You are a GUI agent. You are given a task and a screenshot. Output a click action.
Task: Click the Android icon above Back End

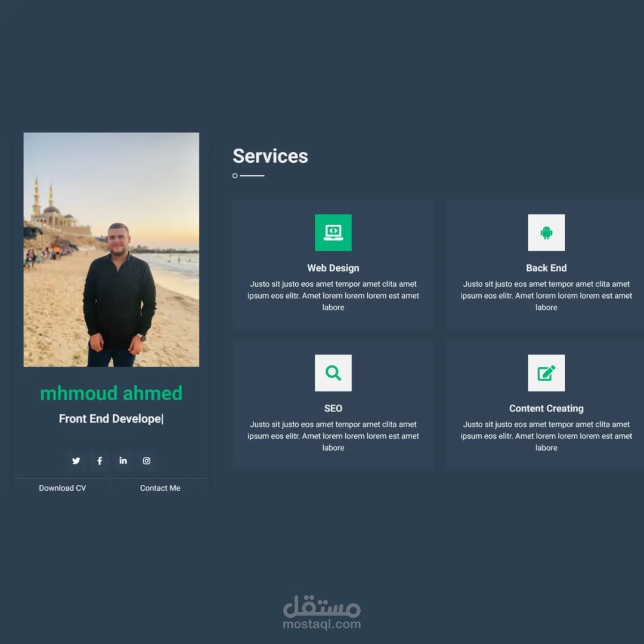click(x=546, y=233)
